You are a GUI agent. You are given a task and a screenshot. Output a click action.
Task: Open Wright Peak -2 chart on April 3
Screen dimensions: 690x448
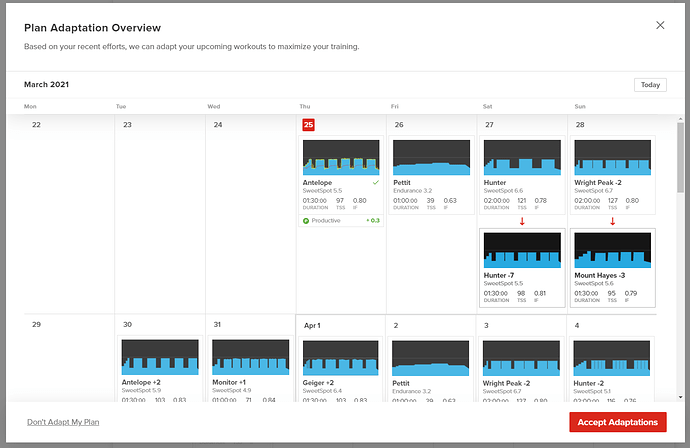click(x=521, y=358)
